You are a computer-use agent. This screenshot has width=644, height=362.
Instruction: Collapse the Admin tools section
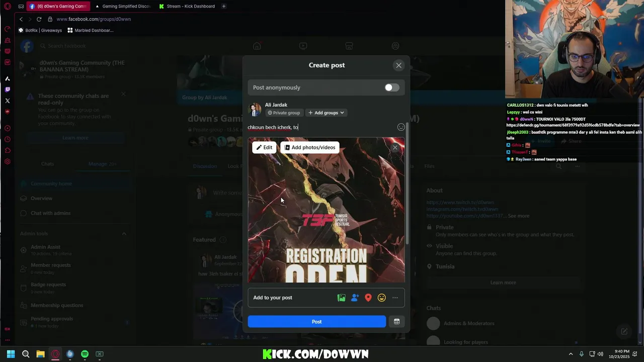click(x=124, y=233)
